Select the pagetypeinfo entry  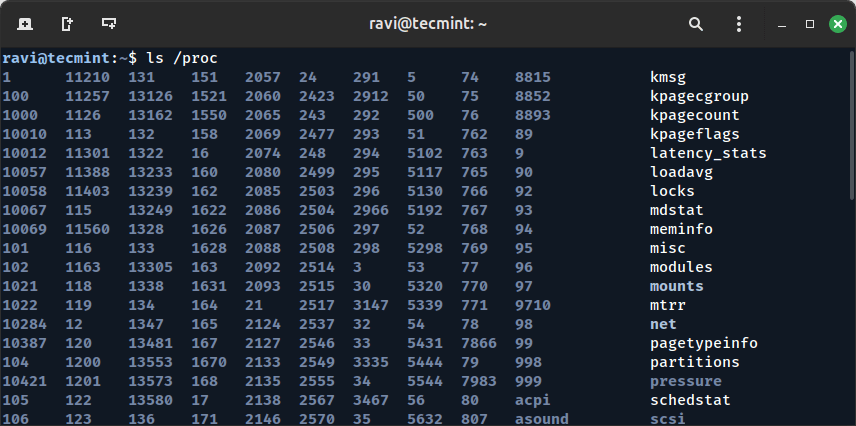704,344
